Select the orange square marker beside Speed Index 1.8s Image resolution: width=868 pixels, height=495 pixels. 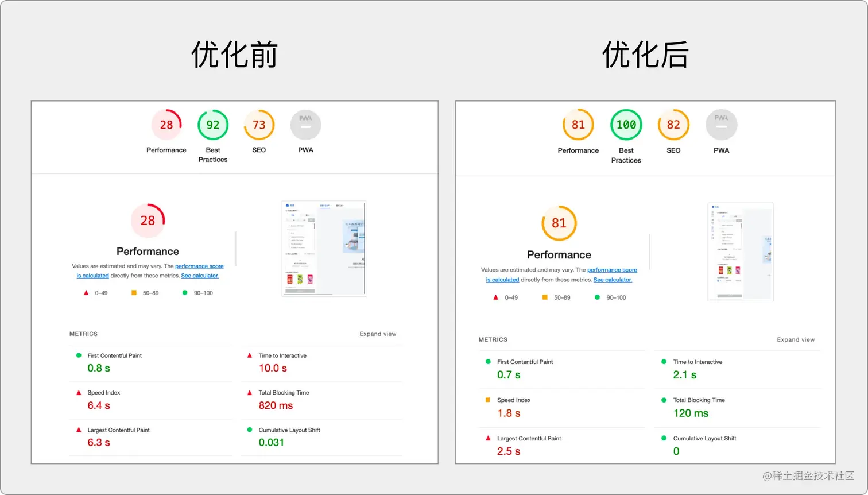coord(487,400)
